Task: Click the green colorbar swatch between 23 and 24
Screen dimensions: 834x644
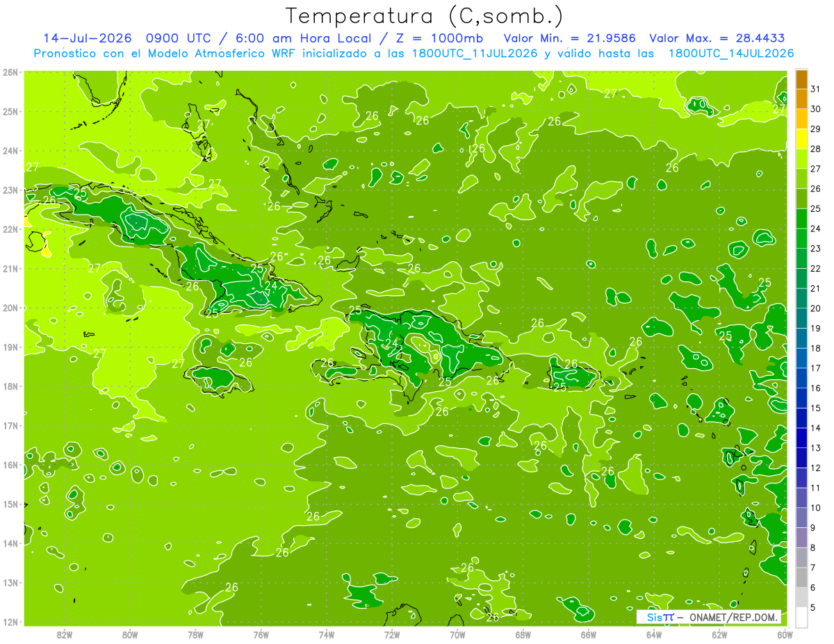Action: (801, 238)
